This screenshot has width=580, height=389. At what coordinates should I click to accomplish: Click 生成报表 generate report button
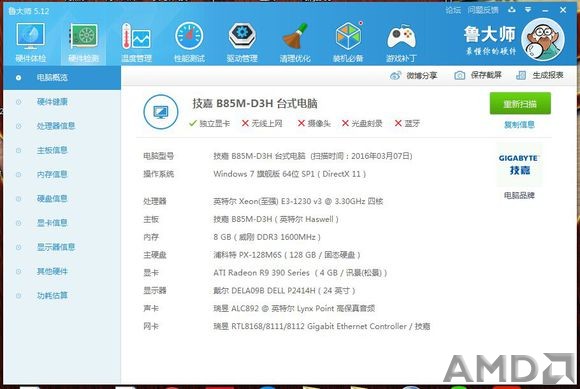point(540,75)
